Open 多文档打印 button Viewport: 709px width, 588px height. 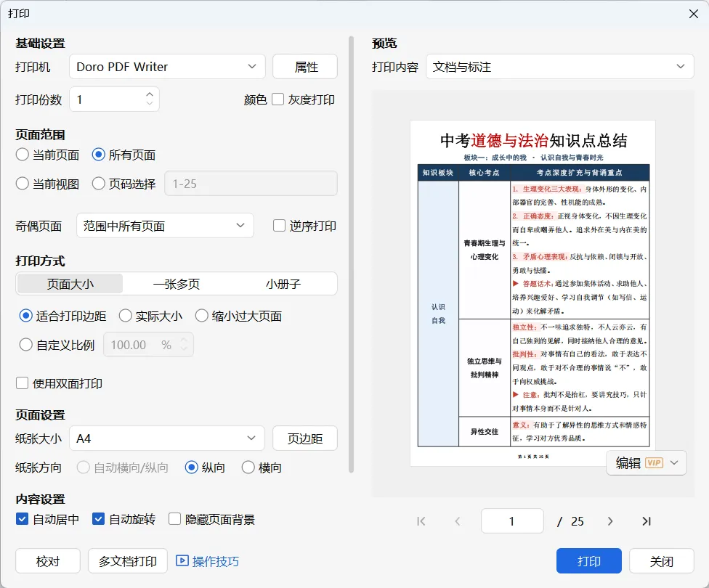point(128,561)
